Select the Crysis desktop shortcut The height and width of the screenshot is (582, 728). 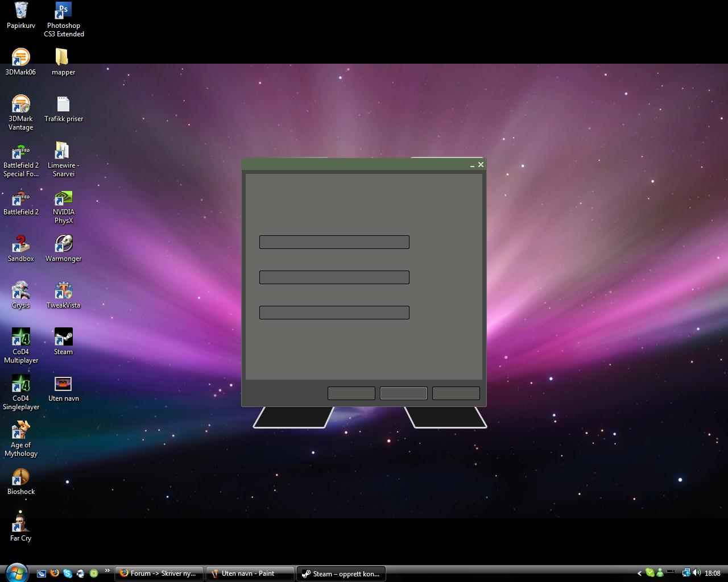[x=21, y=295]
